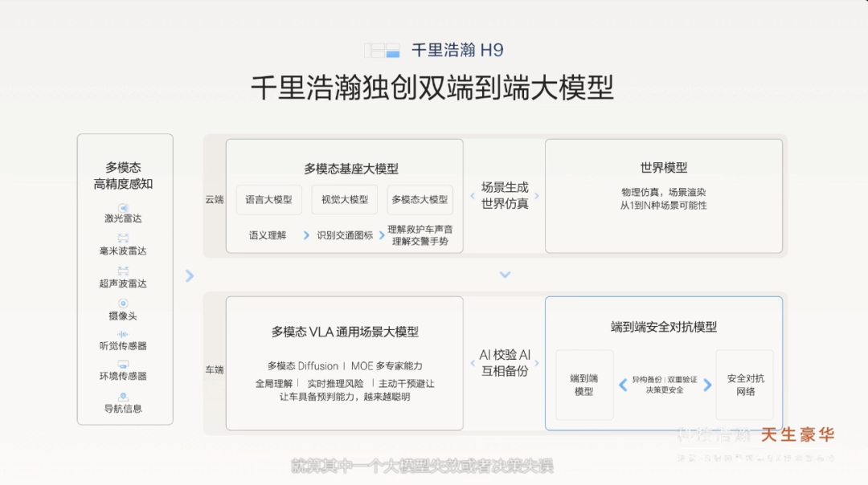Image resolution: width=868 pixels, height=485 pixels.
Task: Click the right chevron beside 世界仿真
Action: 536,196
